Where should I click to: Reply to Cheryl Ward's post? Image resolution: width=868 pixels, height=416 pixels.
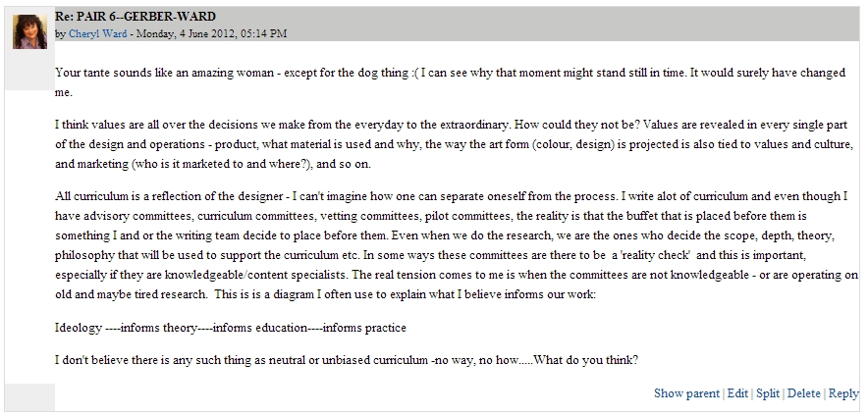point(843,393)
